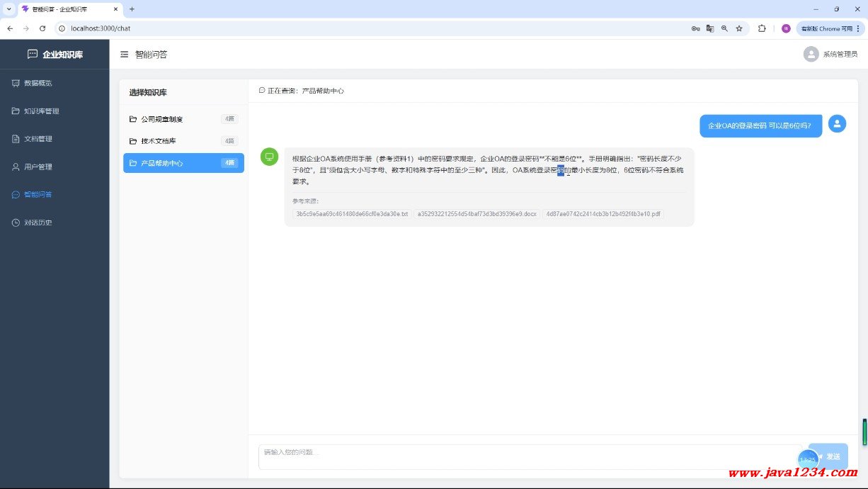Image resolution: width=868 pixels, height=489 pixels.
Task: Open the .pdf reference source file tag
Action: point(603,213)
